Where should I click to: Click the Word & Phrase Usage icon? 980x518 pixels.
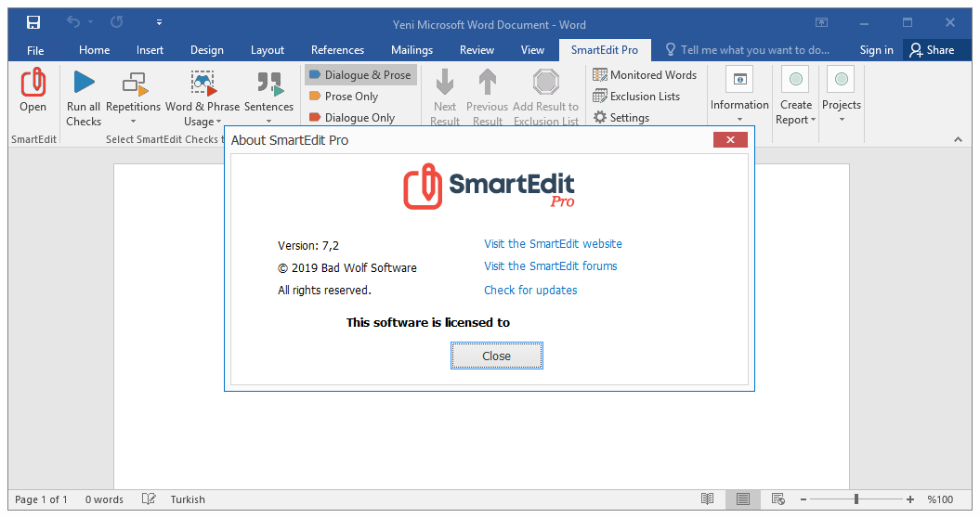pyautogui.click(x=203, y=84)
